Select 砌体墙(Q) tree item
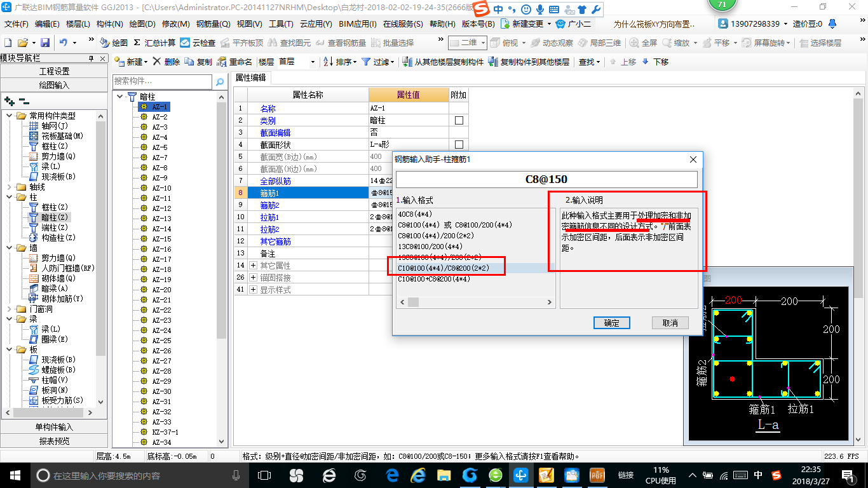The height and width of the screenshot is (488, 868). [x=52, y=278]
